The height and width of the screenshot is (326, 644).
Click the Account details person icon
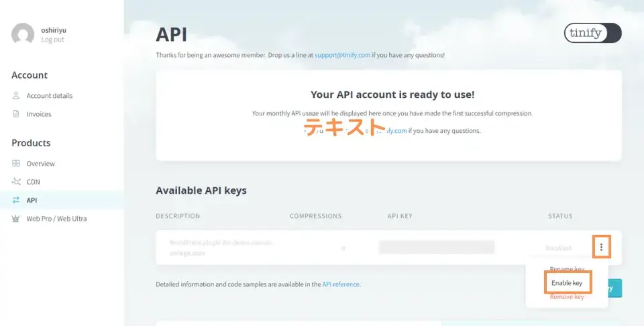coord(16,95)
